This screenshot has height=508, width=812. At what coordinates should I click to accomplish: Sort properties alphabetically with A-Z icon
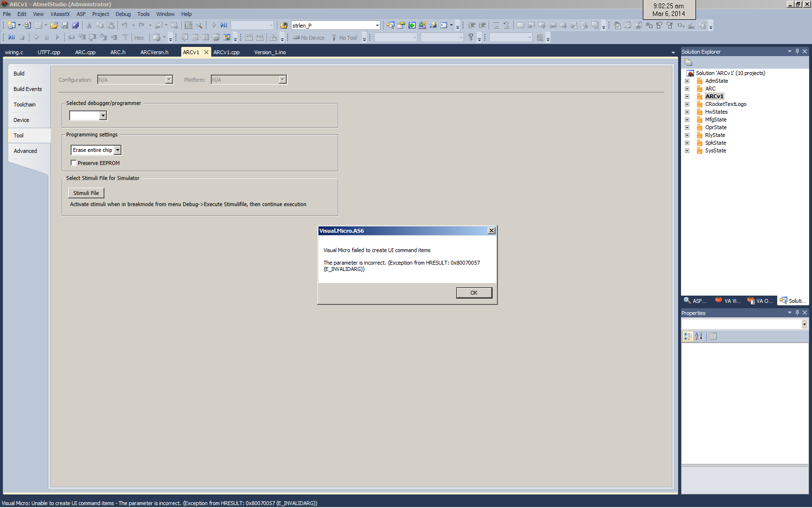(x=698, y=336)
